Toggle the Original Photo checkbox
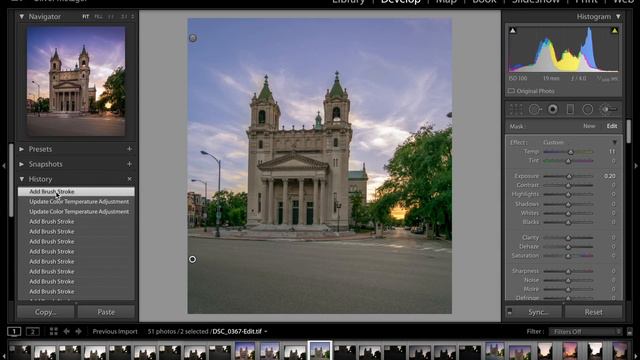The image size is (640, 360). [x=511, y=91]
